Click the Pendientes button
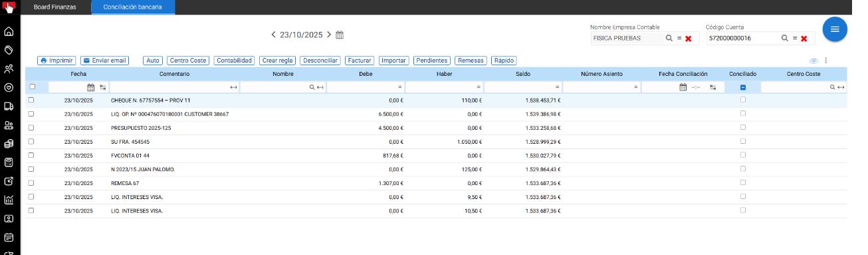The width and height of the screenshot is (868, 255). [431, 61]
